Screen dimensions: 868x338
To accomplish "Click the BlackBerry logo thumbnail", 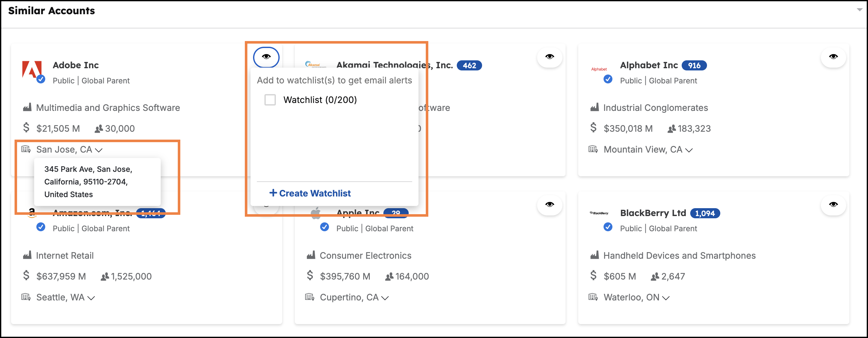I will click(x=599, y=213).
